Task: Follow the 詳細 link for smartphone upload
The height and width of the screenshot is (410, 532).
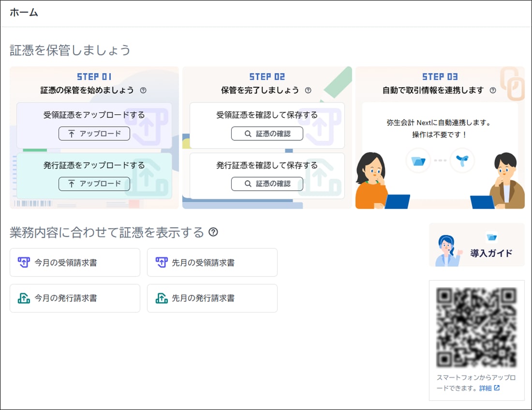Action: coord(485,388)
